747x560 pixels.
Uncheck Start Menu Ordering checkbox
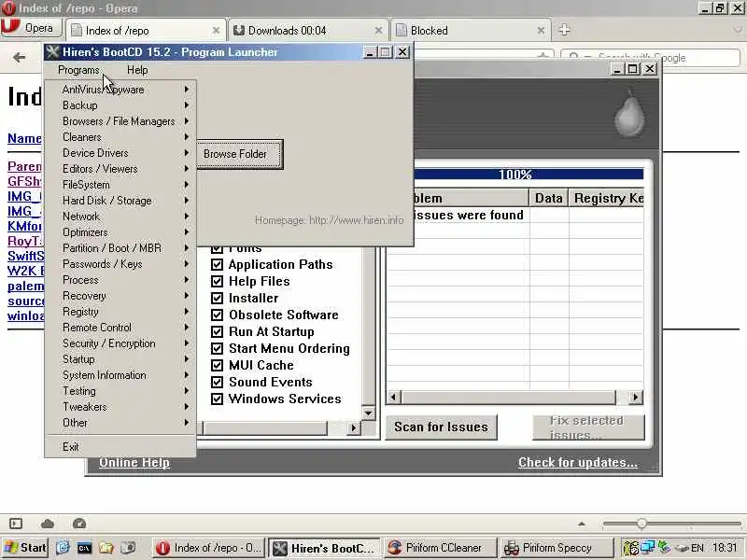217,348
